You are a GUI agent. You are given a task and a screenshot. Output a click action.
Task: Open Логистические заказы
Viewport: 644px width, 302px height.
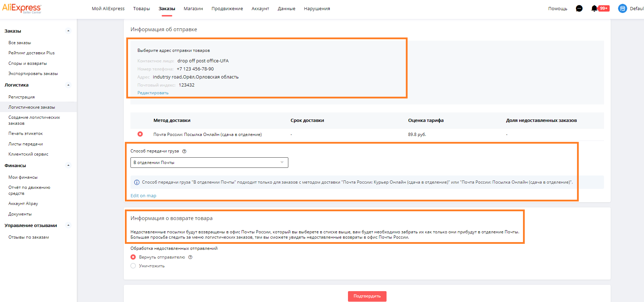pyautogui.click(x=32, y=107)
